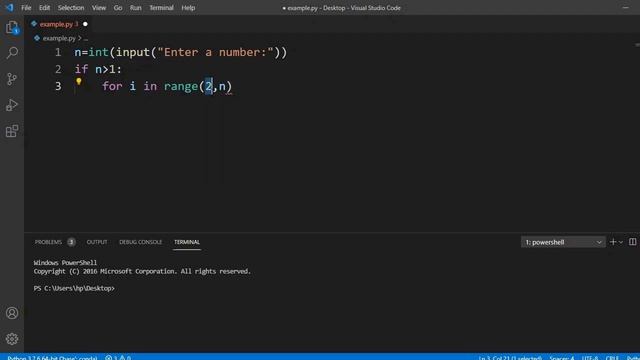Switch to the Output panel tab
Viewport: 640px width, 360px height.
pos(97,242)
